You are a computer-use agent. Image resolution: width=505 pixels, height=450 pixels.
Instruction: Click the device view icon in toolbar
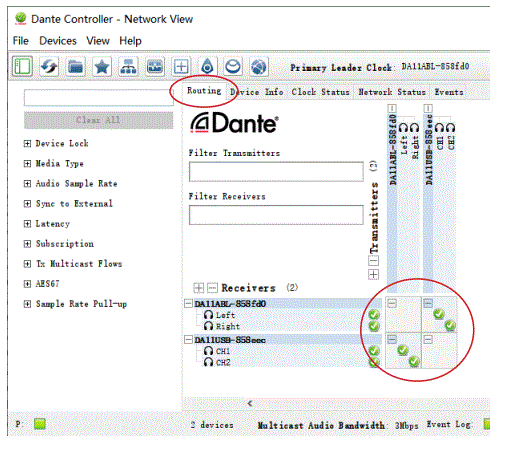click(155, 67)
